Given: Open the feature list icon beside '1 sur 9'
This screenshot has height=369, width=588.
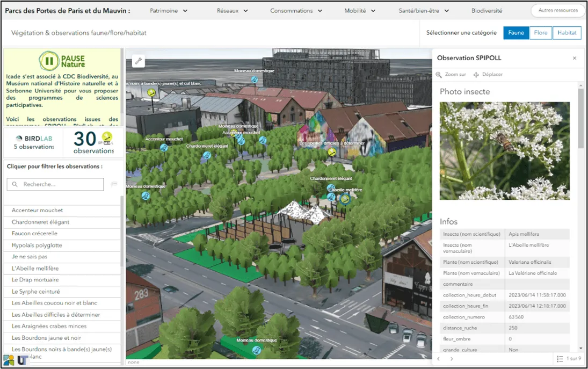Looking at the screenshot, I should point(560,359).
